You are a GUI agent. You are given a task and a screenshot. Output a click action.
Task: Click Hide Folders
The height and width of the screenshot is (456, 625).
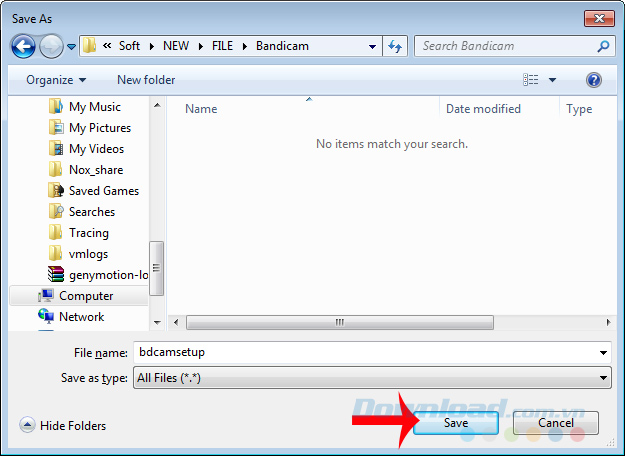pyautogui.click(x=73, y=426)
